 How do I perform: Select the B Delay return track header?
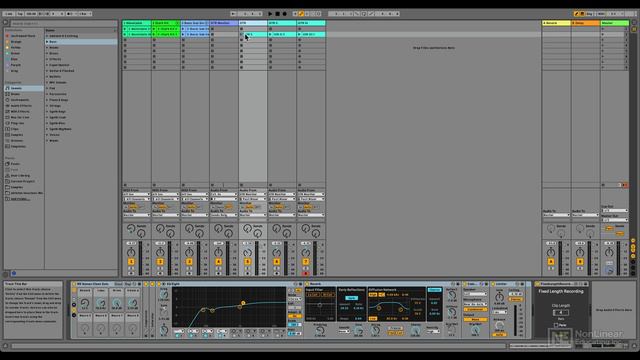[585, 23]
